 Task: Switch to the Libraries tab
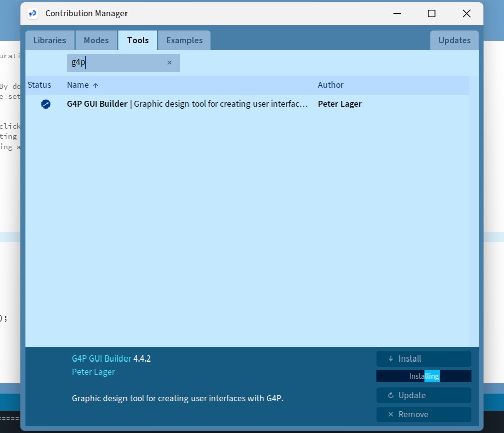coord(49,40)
